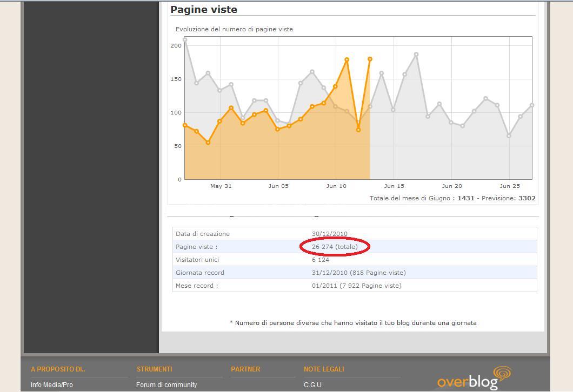Select the Giornata record table row

[x=355, y=273]
